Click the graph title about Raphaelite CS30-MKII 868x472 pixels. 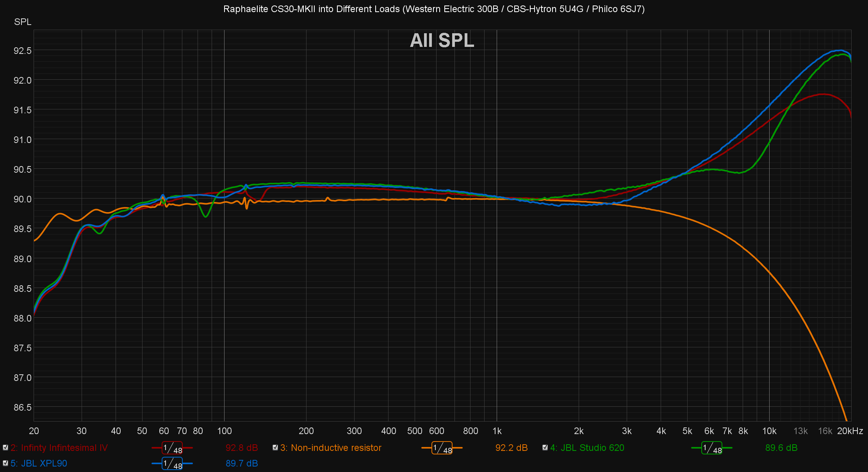[434, 9]
